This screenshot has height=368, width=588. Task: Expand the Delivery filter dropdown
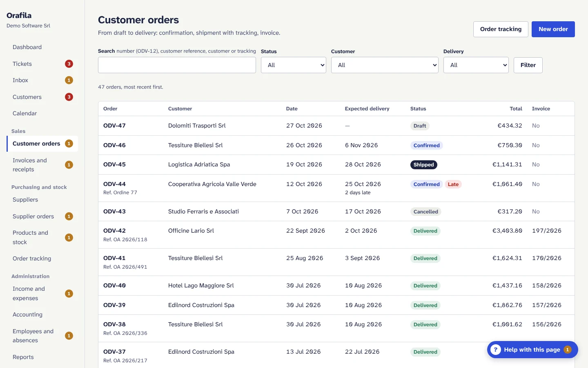tap(476, 65)
